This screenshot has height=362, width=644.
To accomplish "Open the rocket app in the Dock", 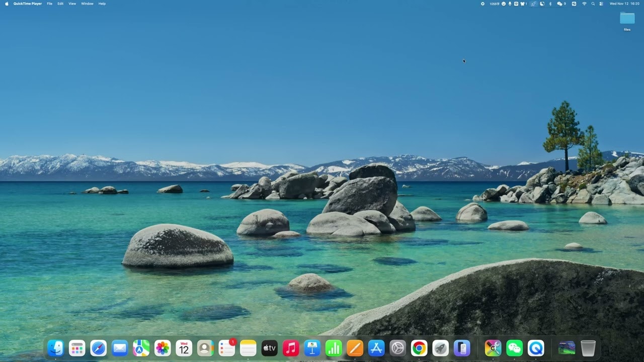I will [x=441, y=348].
